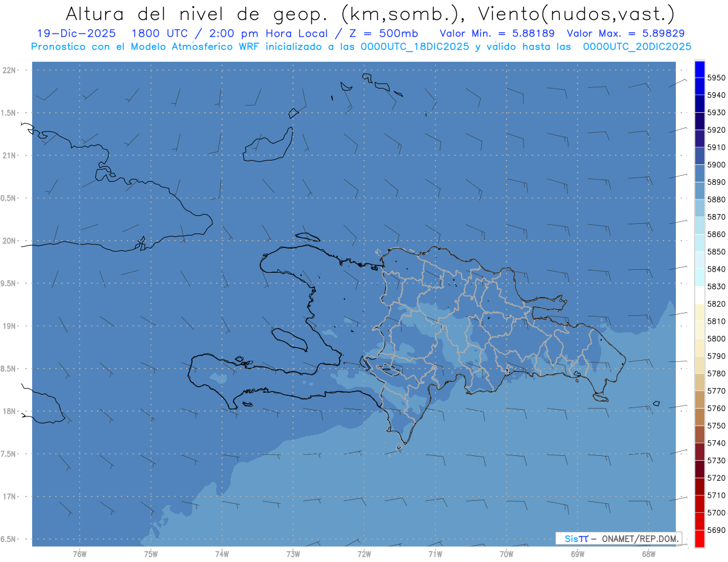Click the '20N' latitude label

click(x=9, y=241)
